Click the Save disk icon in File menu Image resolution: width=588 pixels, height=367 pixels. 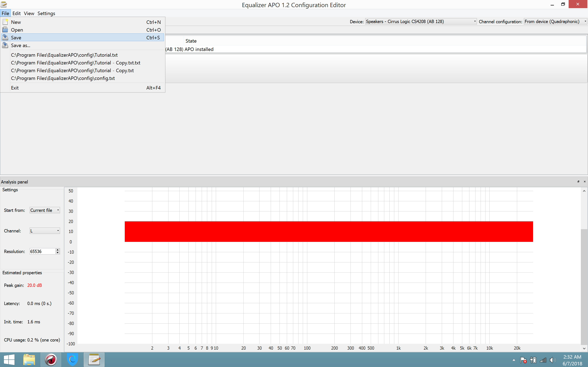[x=5, y=37]
